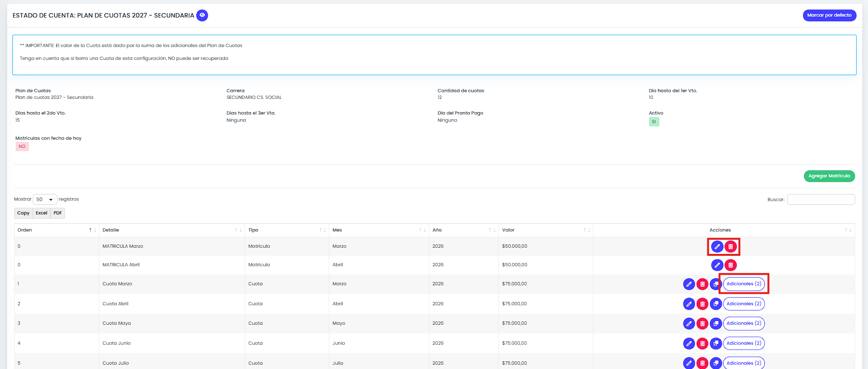Edit the Cuota Abril row
868x369 pixels.
coord(689,304)
